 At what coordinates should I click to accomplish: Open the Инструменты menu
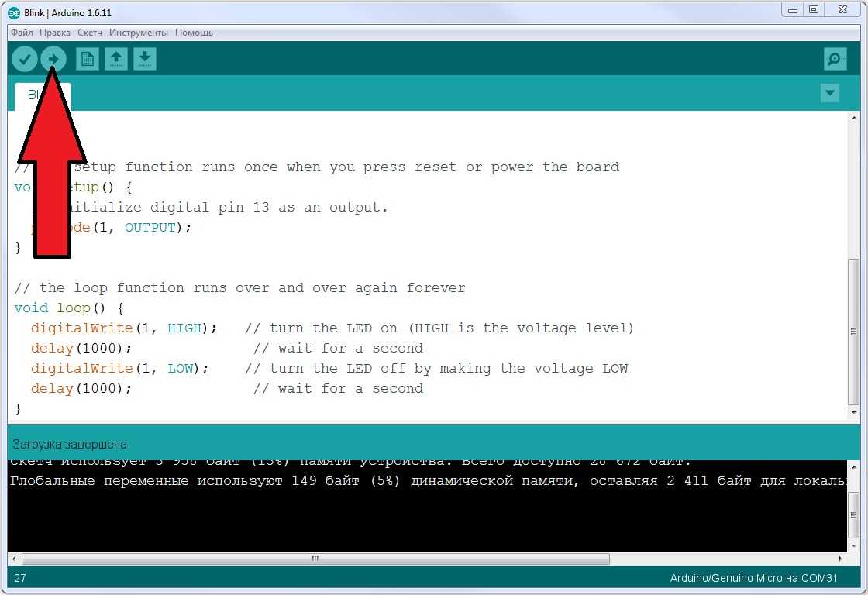[139, 33]
